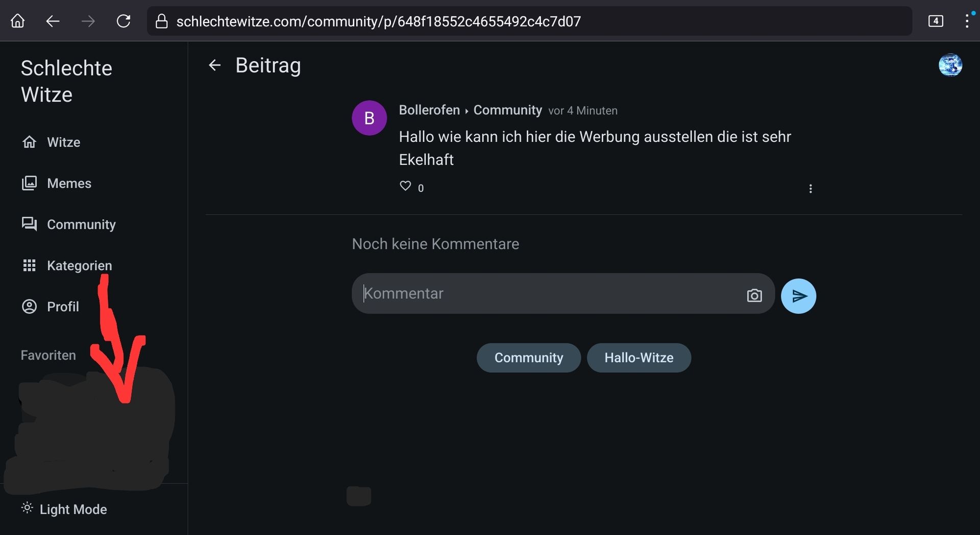Open user profile avatar in top right
The image size is (980, 535).
tap(950, 65)
